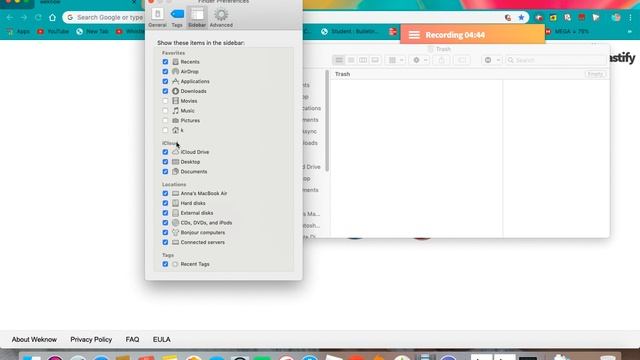Uncheck CDs, DVDs, and iPods checkbox
This screenshot has height=360, width=640.
pyautogui.click(x=165, y=222)
